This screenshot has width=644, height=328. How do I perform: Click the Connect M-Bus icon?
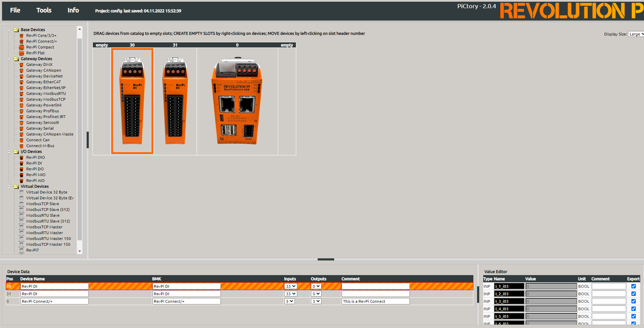[x=22, y=146]
